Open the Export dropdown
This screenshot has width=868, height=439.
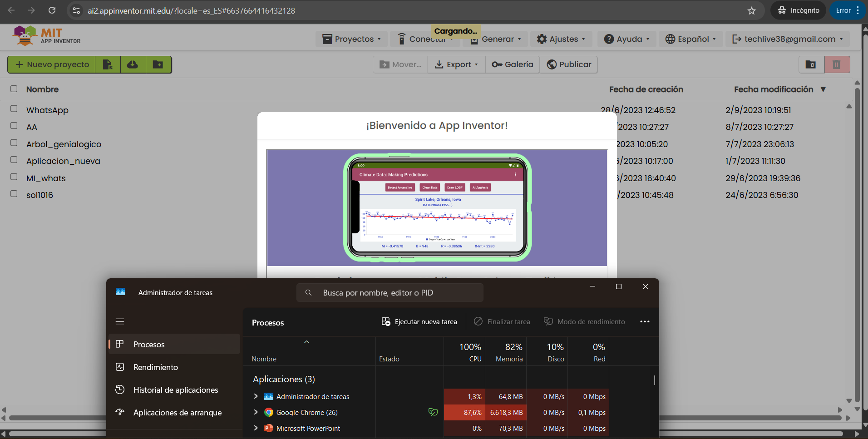[456, 64]
